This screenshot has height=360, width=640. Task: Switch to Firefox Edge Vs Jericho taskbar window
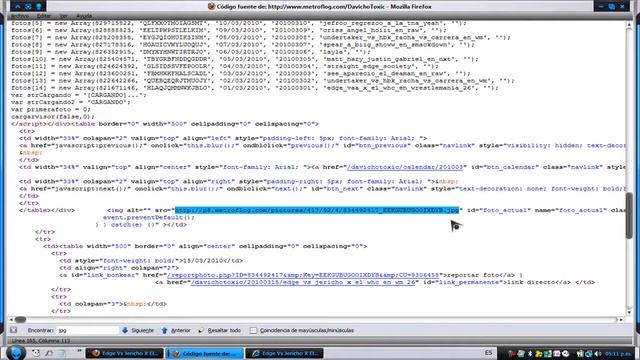point(124,353)
